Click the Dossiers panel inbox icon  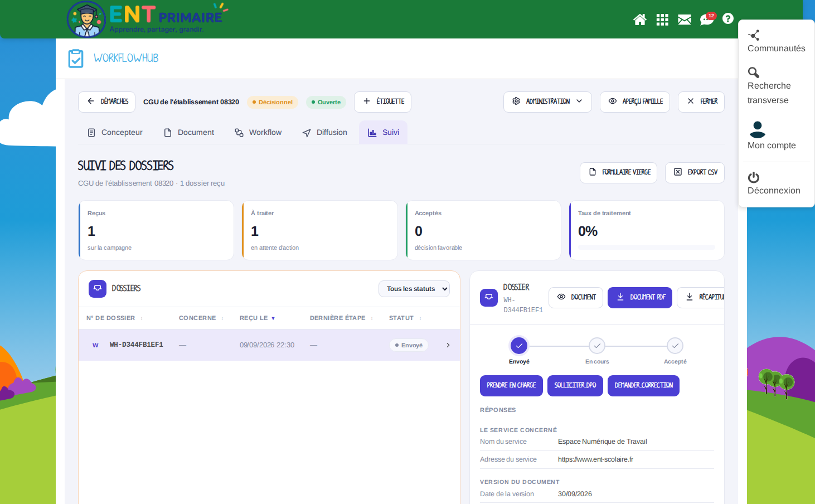(98, 288)
